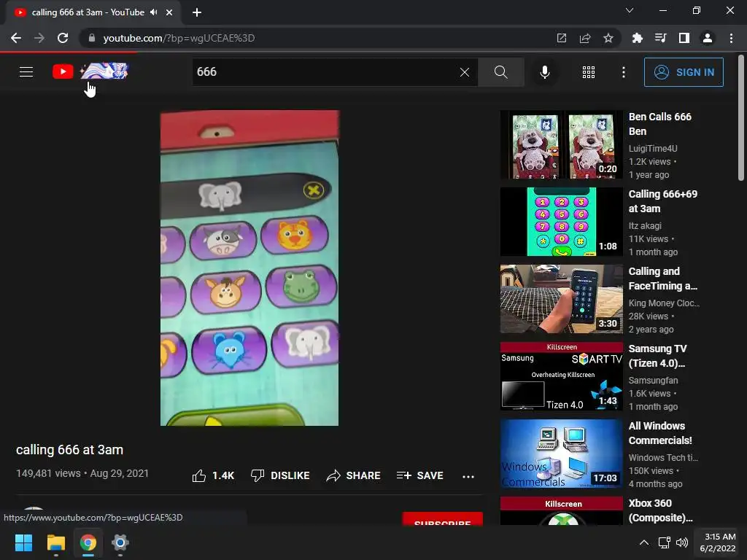
Task: Open the SHARE dialog for the video
Action: [354, 475]
